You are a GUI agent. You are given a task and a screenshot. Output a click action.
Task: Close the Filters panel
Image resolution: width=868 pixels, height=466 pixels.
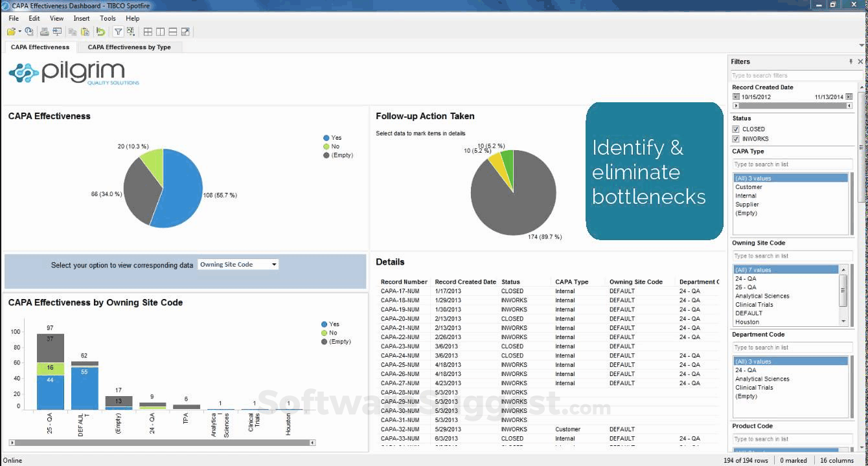tap(860, 61)
